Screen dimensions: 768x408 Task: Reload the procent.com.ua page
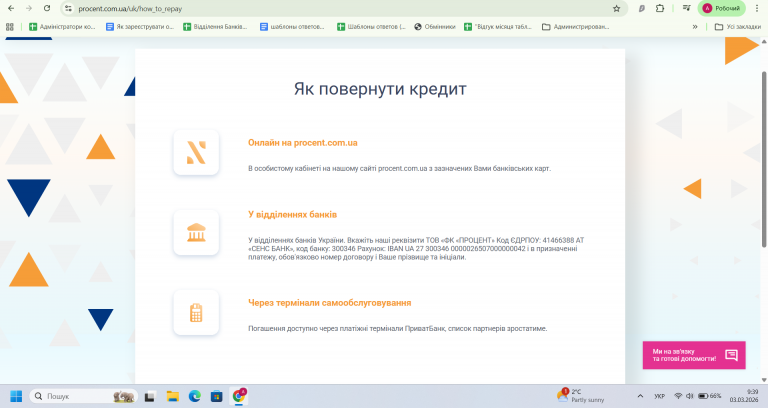pos(47,8)
